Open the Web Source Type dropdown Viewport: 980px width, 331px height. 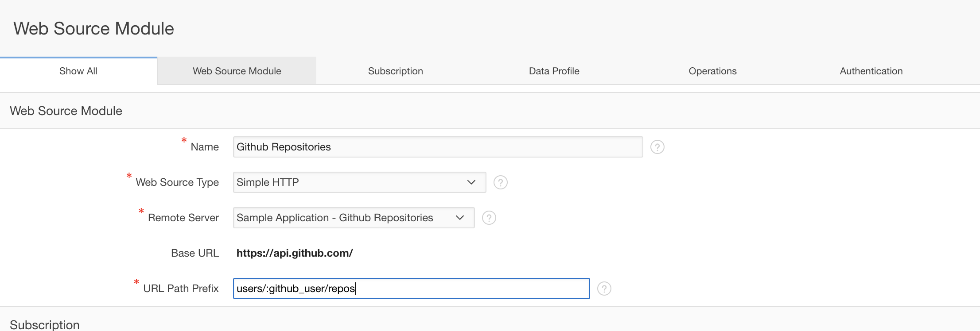click(x=359, y=182)
